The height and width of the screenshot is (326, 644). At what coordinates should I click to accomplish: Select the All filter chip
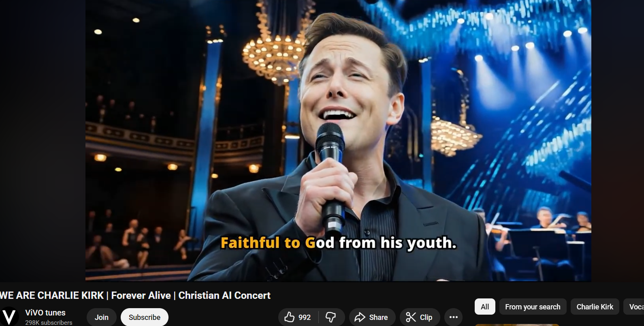[485, 307]
